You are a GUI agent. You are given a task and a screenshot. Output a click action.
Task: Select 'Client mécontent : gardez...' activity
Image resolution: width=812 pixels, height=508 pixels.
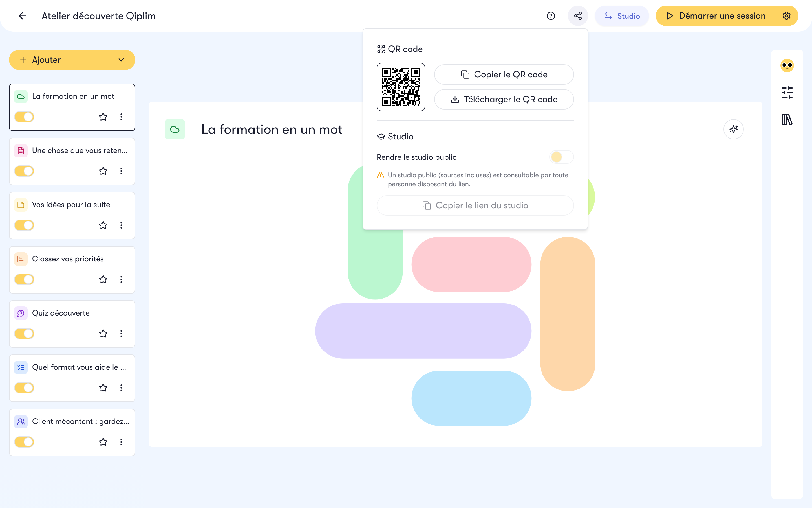click(72, 432)
